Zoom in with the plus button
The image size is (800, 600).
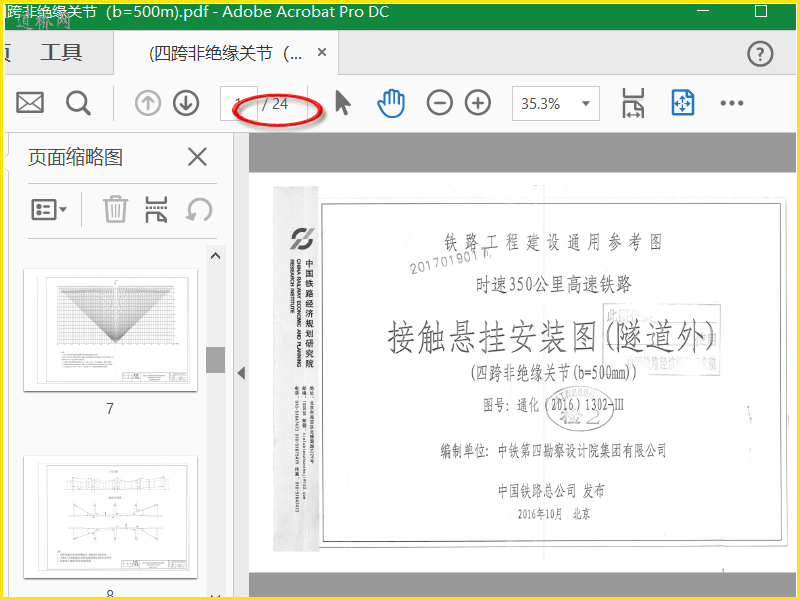point(478,104)
